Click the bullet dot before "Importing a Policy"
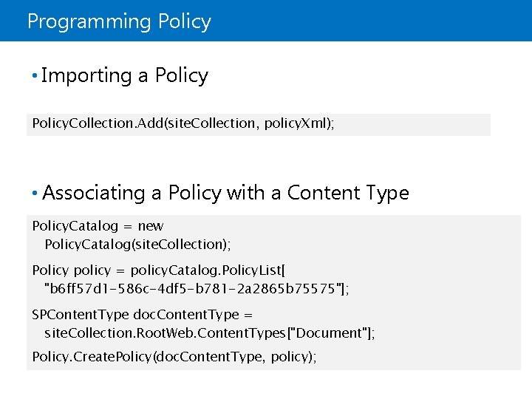 (34, 75)
